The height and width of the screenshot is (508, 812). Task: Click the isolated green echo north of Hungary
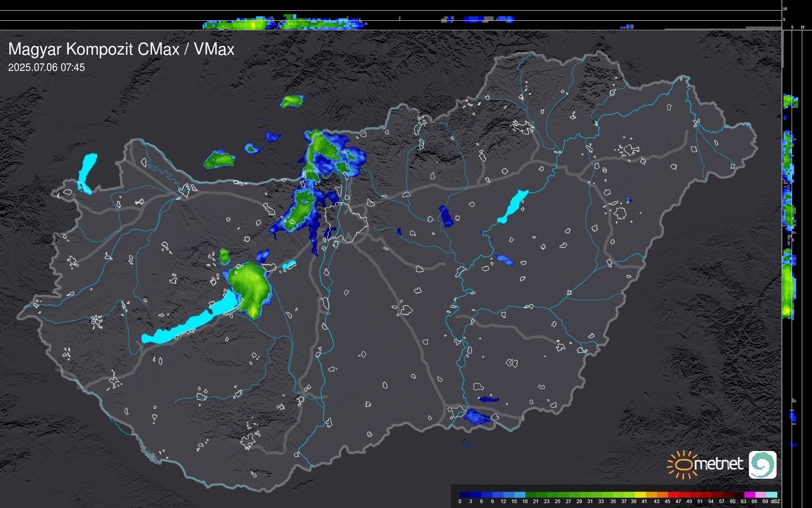292,101
